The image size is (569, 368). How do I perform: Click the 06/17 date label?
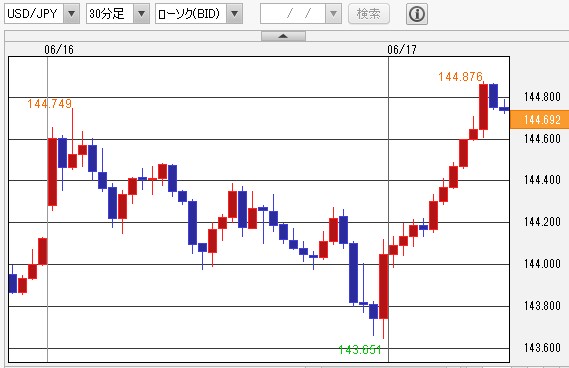402,49
